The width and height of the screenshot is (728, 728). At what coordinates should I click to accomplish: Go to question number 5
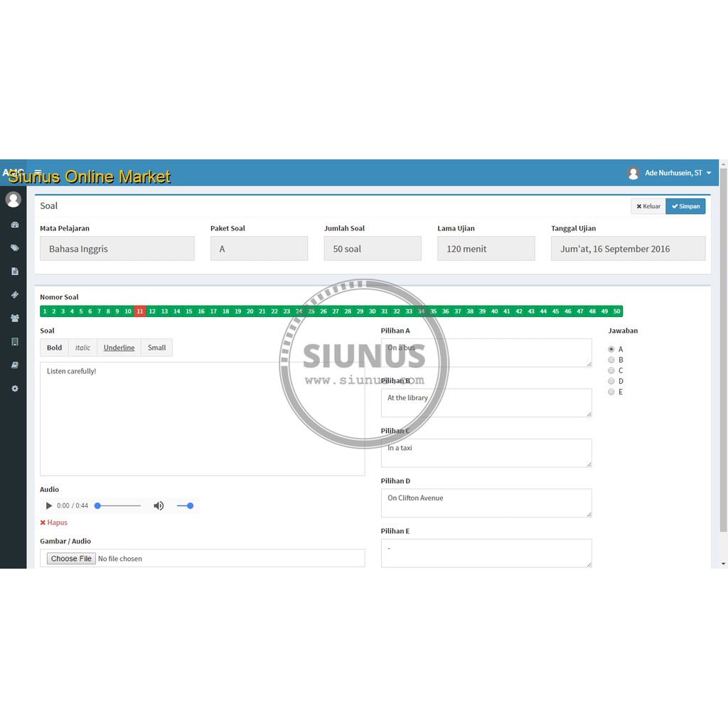[81, 311]
